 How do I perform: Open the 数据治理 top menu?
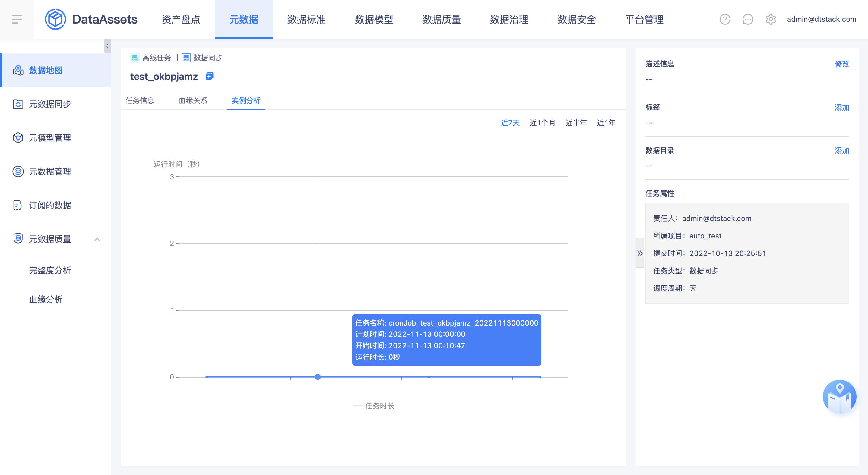click(x=509, y=19)
